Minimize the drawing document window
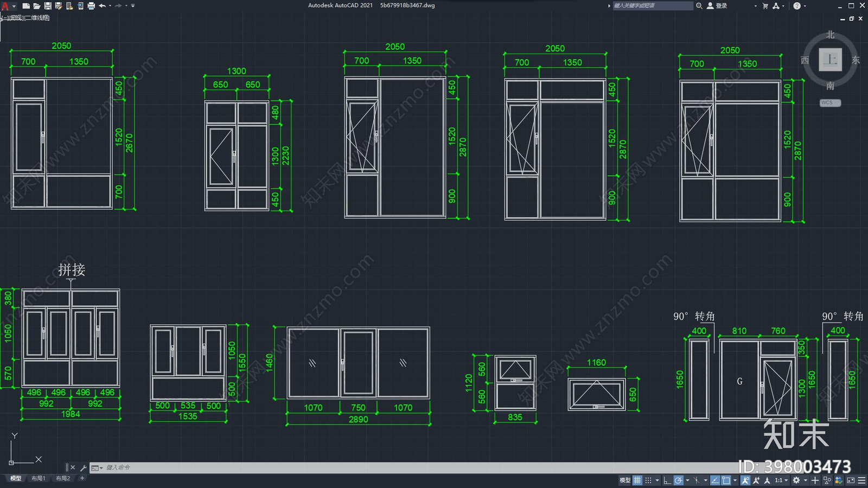This screenshot has width=868, height=488. 843,19
